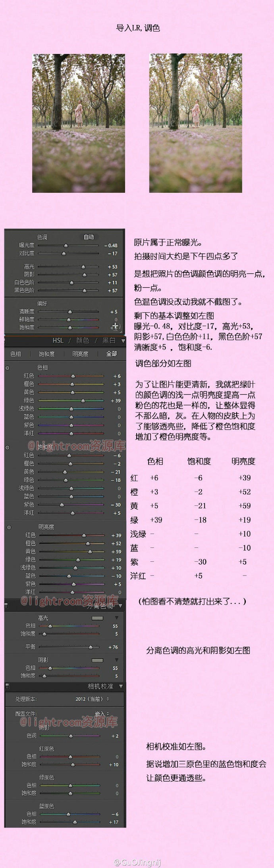
Task: Click the luminance 绿色 value +19
Action: tap(116, 560)
